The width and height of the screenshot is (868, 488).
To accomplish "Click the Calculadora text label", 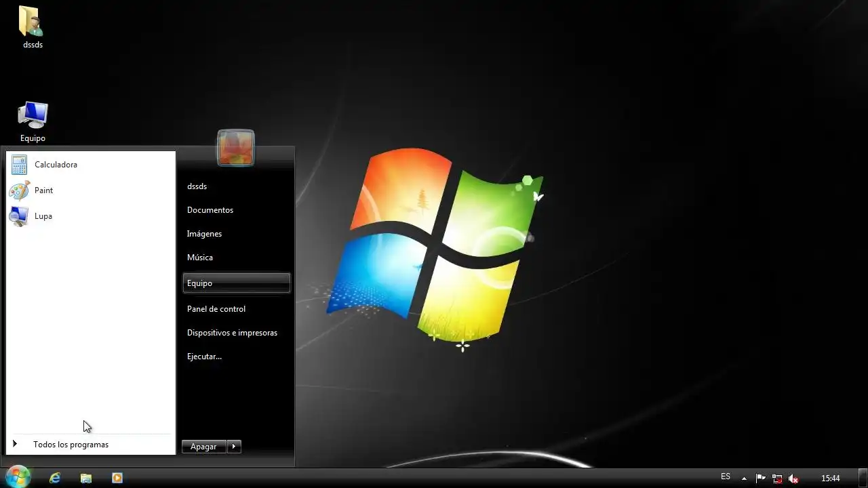I will point(56,165).
